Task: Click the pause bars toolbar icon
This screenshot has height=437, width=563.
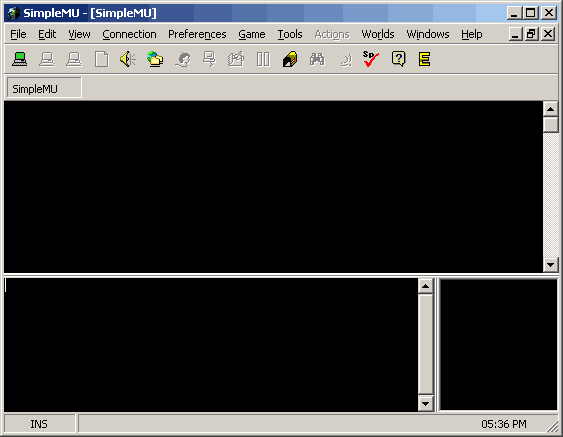Action: 263,59
